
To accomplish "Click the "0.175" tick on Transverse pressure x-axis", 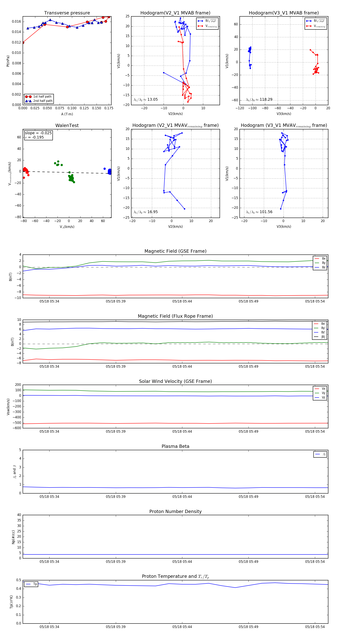I will [x=109, y=108].
